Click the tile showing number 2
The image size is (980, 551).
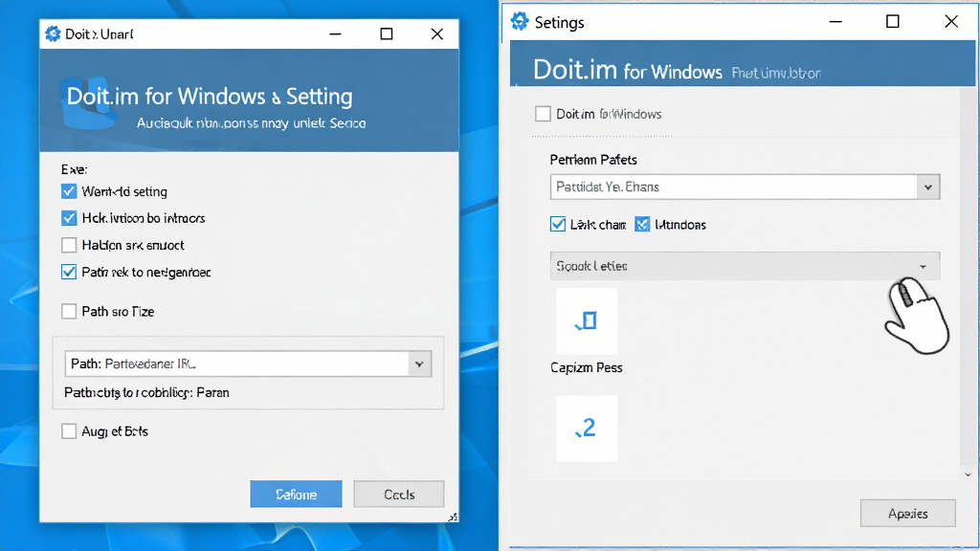coord(587,429)
